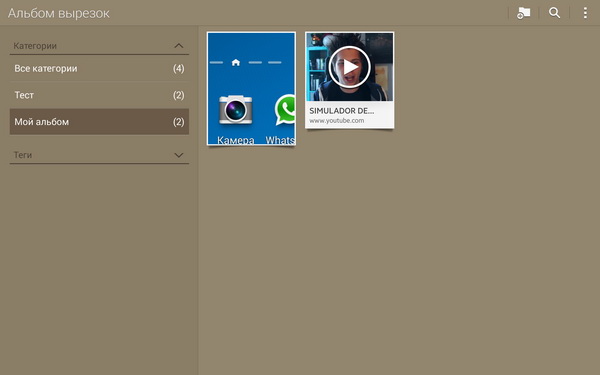Click the Теги section header label
Viewport: 600px width, 375px height.
click(23, 155)
